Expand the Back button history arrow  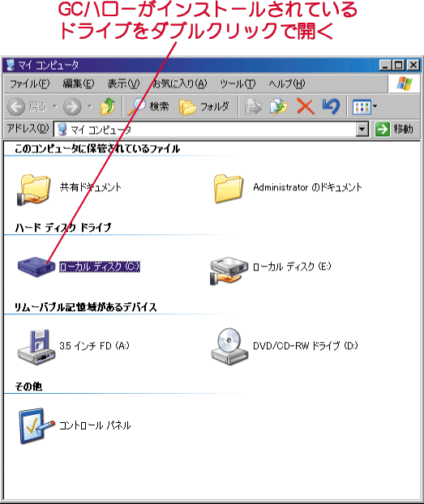(55, 106)
